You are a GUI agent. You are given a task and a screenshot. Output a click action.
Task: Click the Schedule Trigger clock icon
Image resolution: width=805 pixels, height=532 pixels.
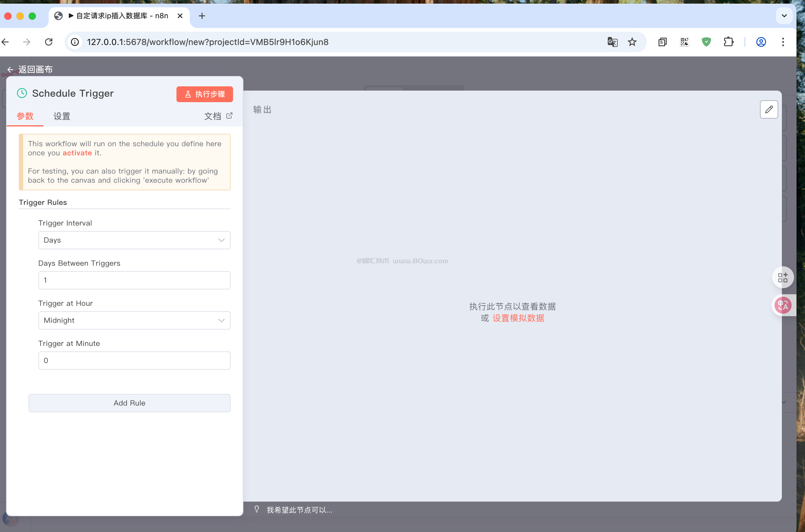point(22,93)
